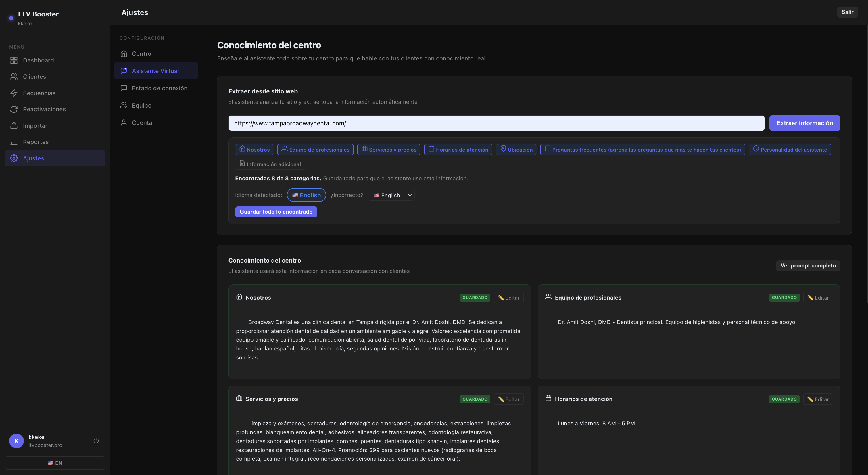Click the detected language English badge
The width and height of the screenshot is (868, 475).
click(x=306, y=195)
